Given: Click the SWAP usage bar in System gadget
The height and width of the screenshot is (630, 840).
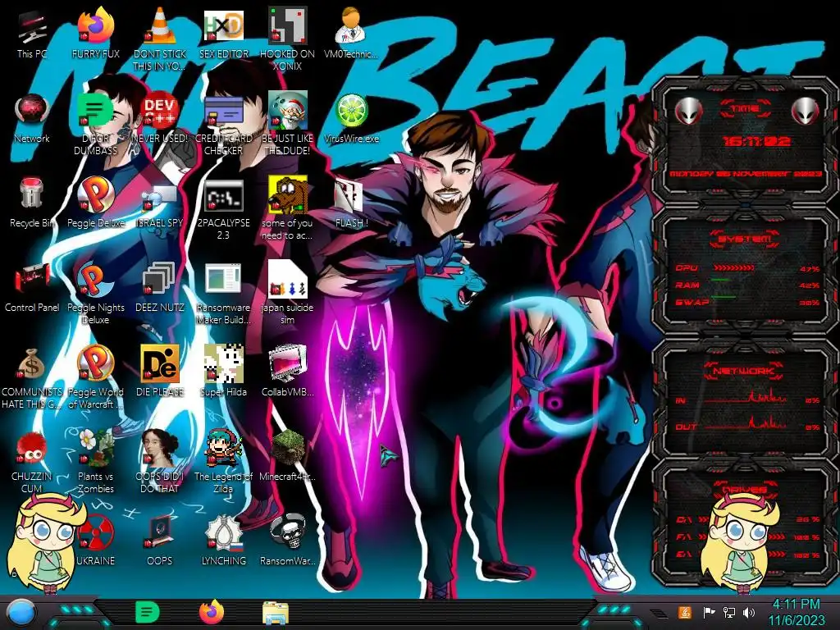Looking at the screenshot, I should tap(724, 297).
